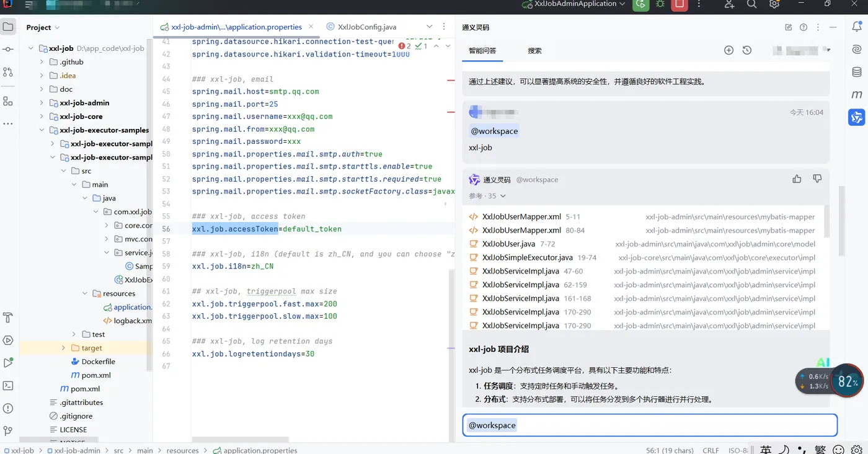Run XxlJobAdminApplication with the green button
The height and width of the screenshot is (454, 868).
click(x=640, y=4)
